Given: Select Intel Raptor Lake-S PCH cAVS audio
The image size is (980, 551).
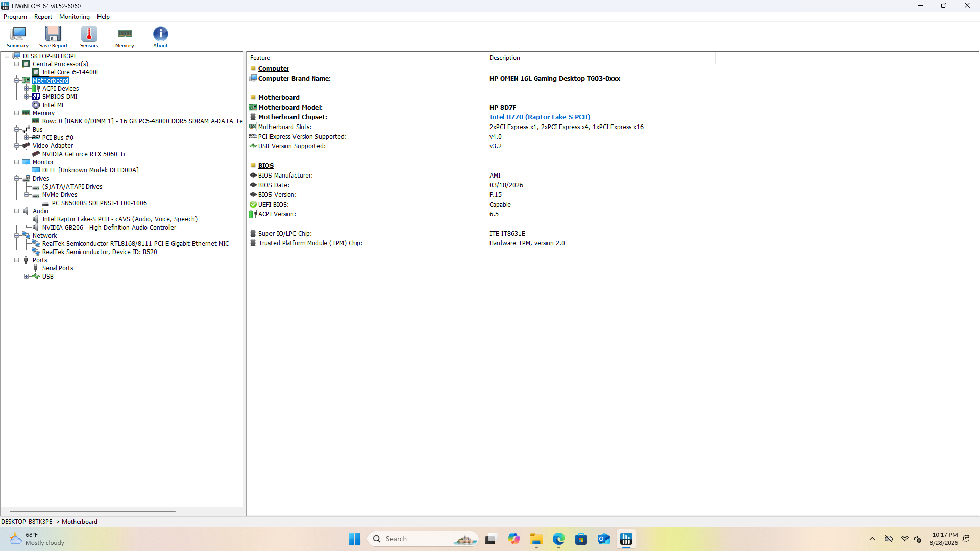Looking at the screenshot, I should [120, 219].
